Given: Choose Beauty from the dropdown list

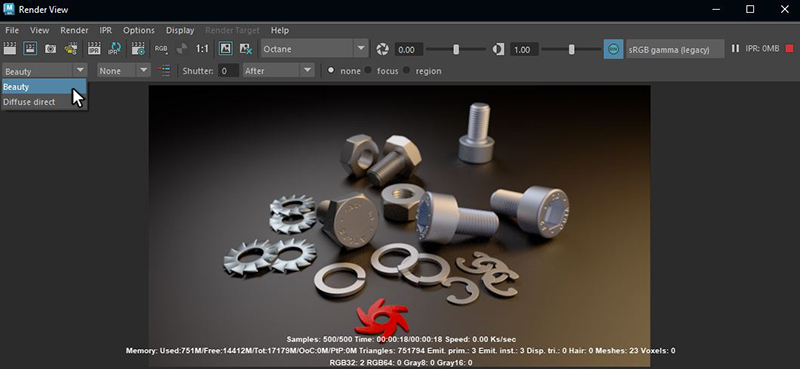Looking at the screenshot, I should [x=44, y=87].
